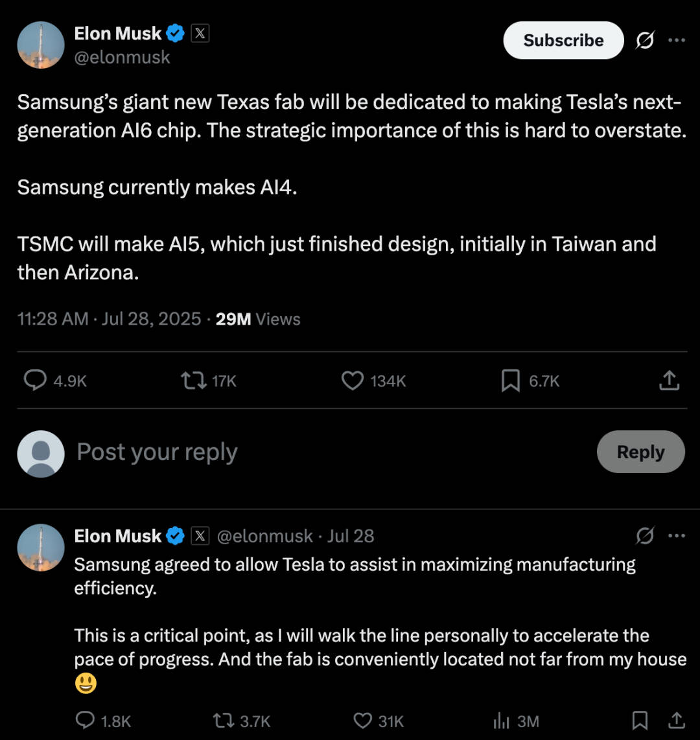Bookmark the reply about manufacturing efficiency

(640, 720)
